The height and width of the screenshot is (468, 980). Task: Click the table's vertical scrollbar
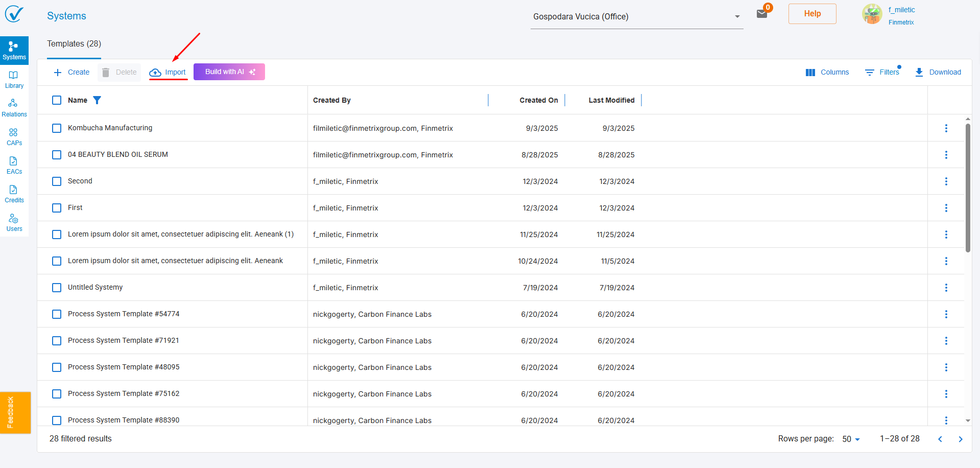point(968,188)
